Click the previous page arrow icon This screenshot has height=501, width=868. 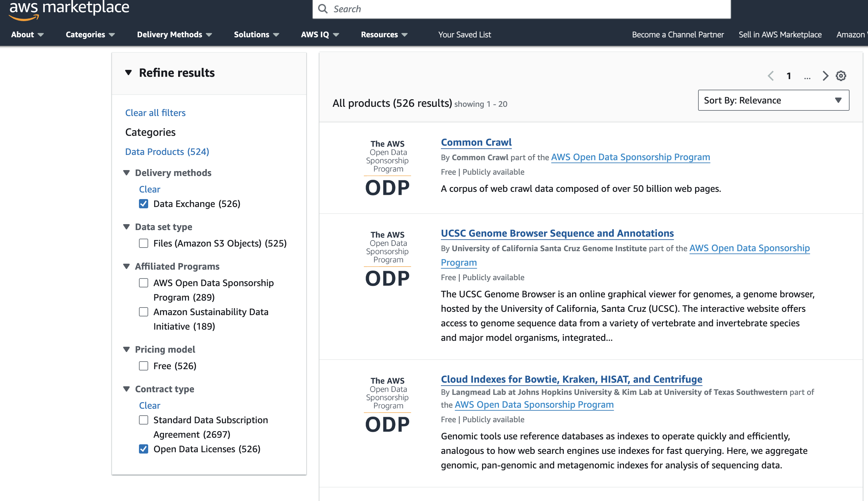click(x=771, y=76)
